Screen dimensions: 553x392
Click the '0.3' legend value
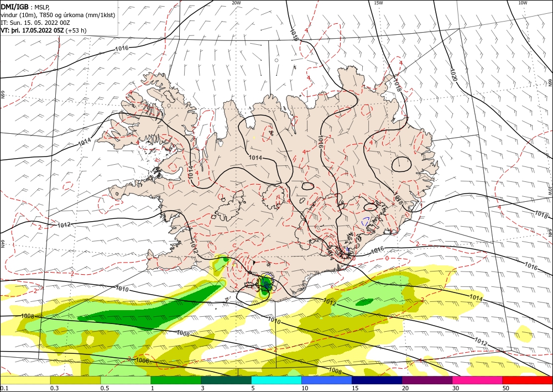point(54,388)
